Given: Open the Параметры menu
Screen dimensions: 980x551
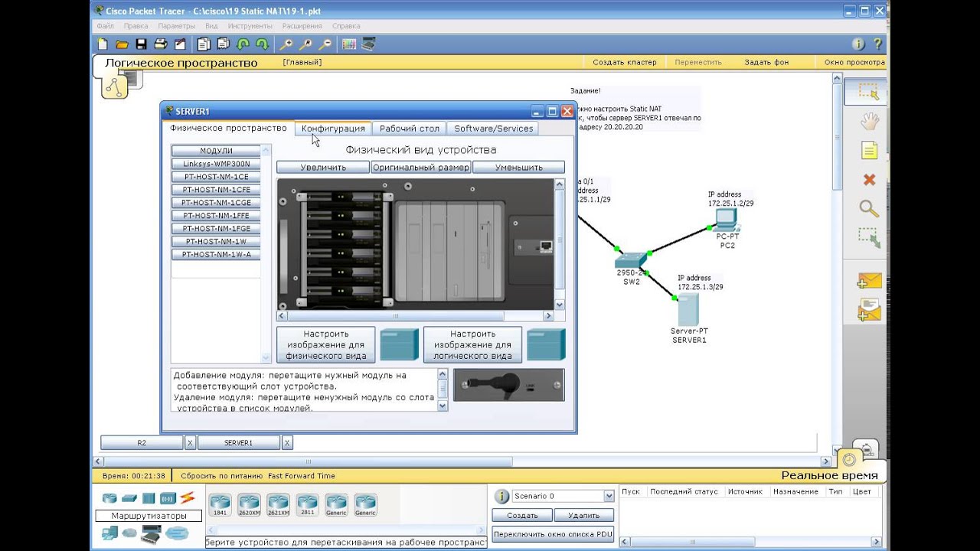Looking at the screenshot, I should pyautogui.click(x=177, y=26).
